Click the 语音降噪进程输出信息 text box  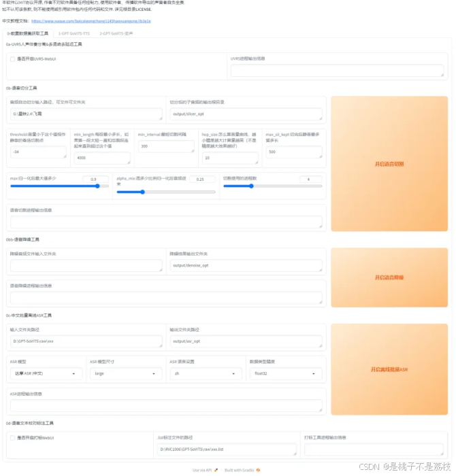tap(166, 298)
